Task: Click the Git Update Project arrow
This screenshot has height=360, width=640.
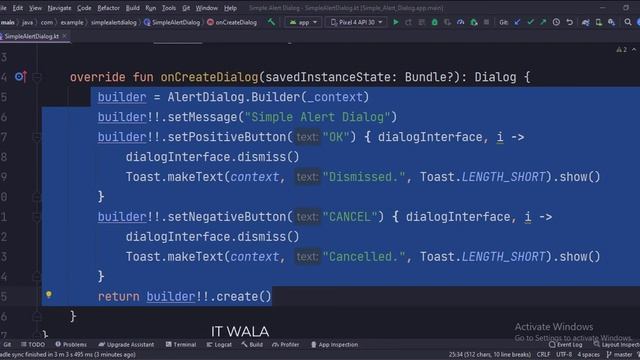Action: (517, 22)
